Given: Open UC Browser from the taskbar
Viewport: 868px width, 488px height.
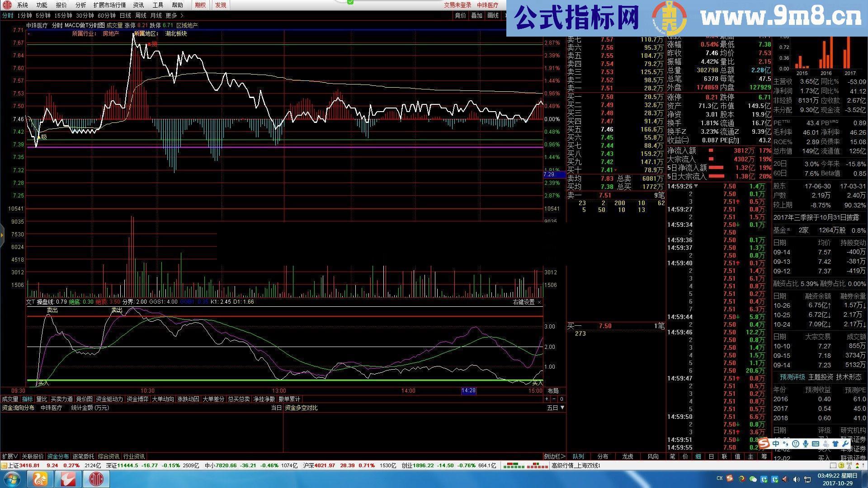Looking at the screenshot, I should 40,479.
